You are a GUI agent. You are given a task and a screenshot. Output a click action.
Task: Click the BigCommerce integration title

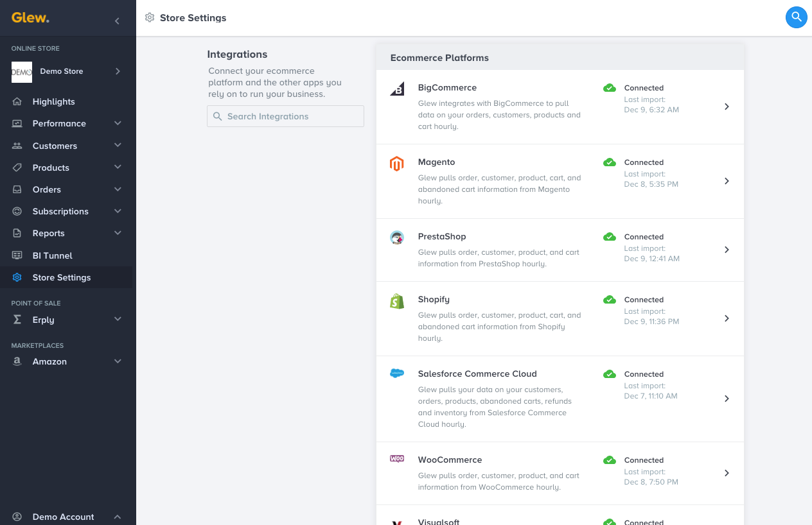pyautogui.click(x=447, y=88)
